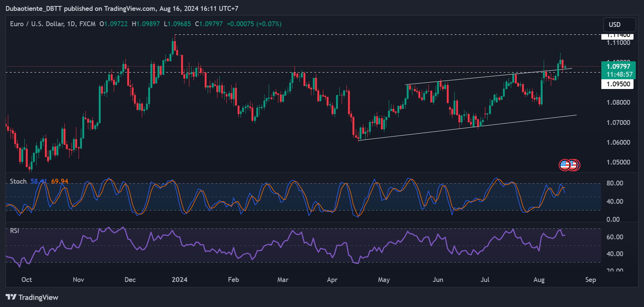The image size is (644, 307).
Task: Click the 1.07000 price axis label
Action: pyautogui.click(x=618, y=123)
